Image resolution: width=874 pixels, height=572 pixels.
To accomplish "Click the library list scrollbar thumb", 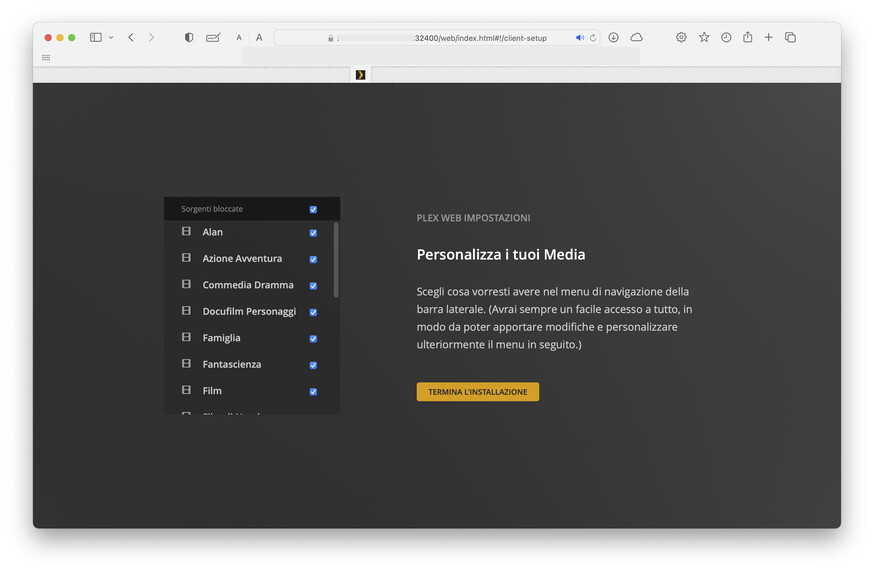I will (336, 259).
